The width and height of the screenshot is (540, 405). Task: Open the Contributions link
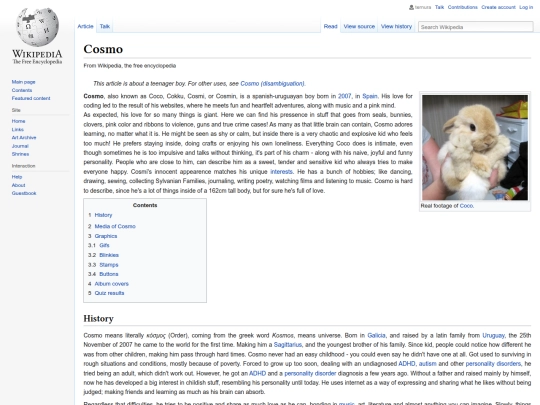tap(463, 7)
